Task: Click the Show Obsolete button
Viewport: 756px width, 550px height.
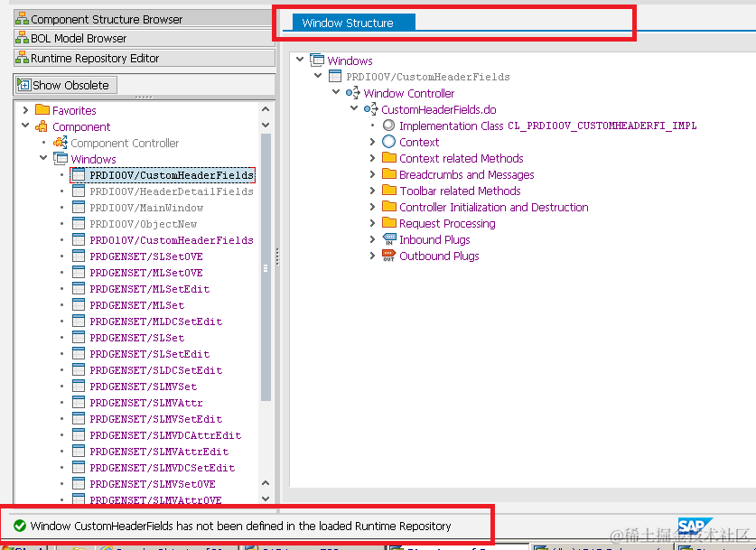Action: [66, 85]
